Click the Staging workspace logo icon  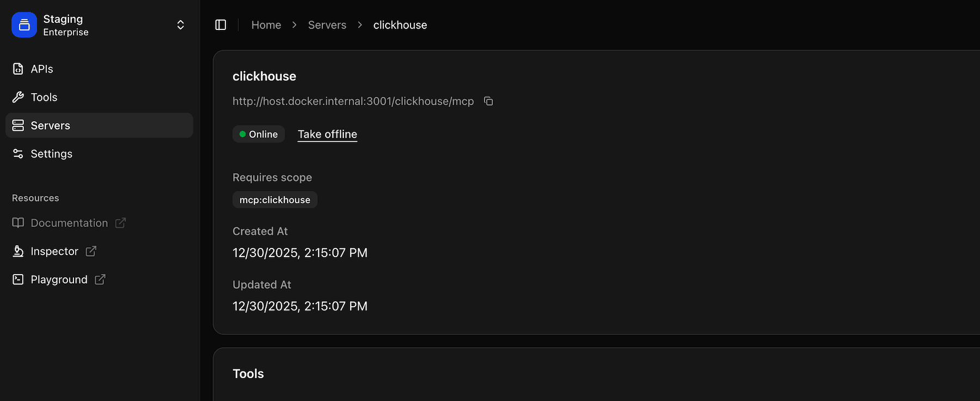coord(24,25)
